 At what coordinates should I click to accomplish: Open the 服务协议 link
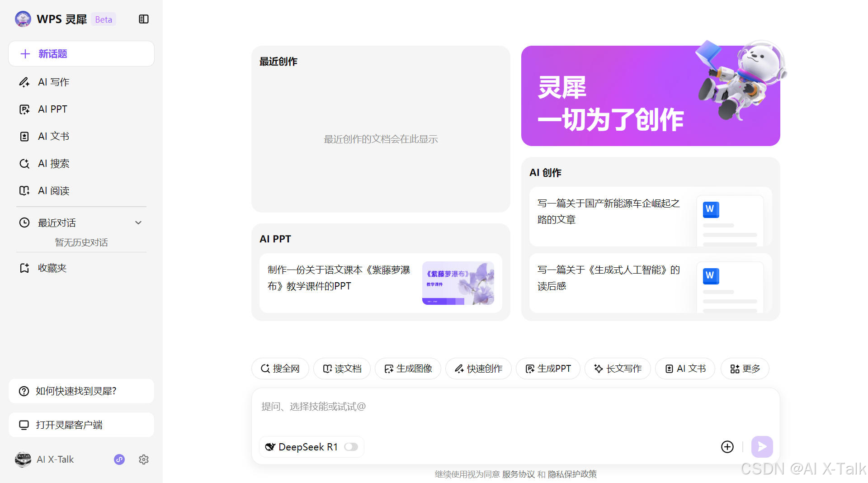519,474
